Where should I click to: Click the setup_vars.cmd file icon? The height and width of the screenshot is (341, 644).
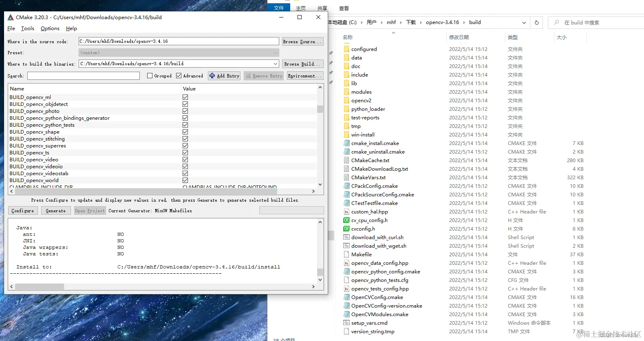pyautogui.click(x=346, y=323)
